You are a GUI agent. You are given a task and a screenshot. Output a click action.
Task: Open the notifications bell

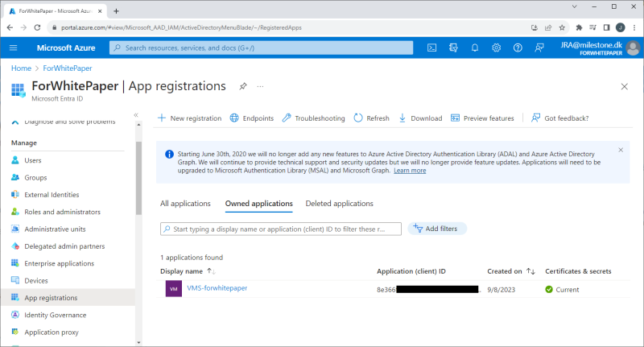[x=475, y=48]
